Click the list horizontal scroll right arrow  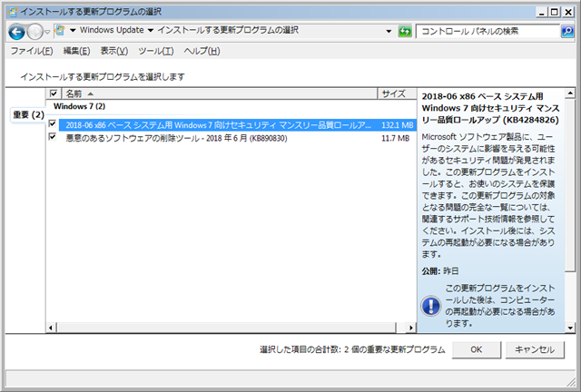click(x=410, y=328)
